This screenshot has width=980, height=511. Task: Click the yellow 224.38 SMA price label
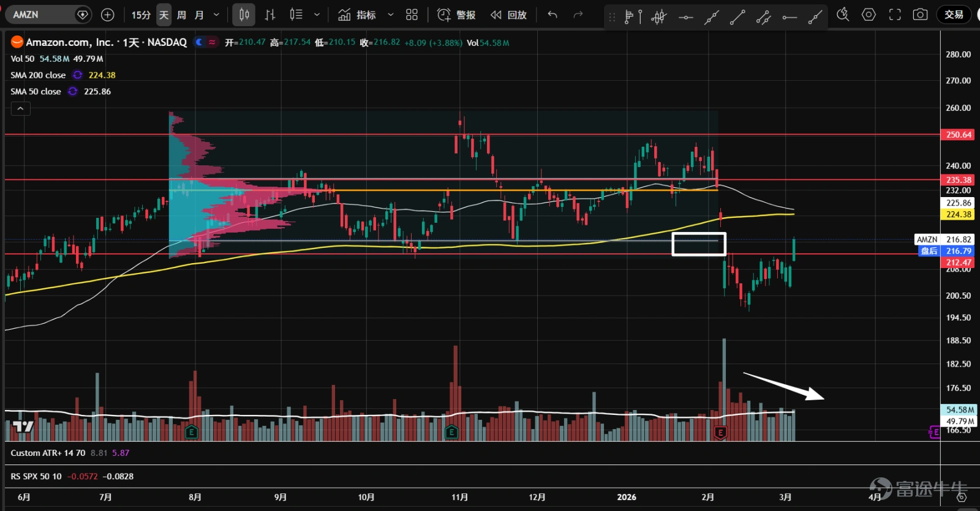coord(958,214)
